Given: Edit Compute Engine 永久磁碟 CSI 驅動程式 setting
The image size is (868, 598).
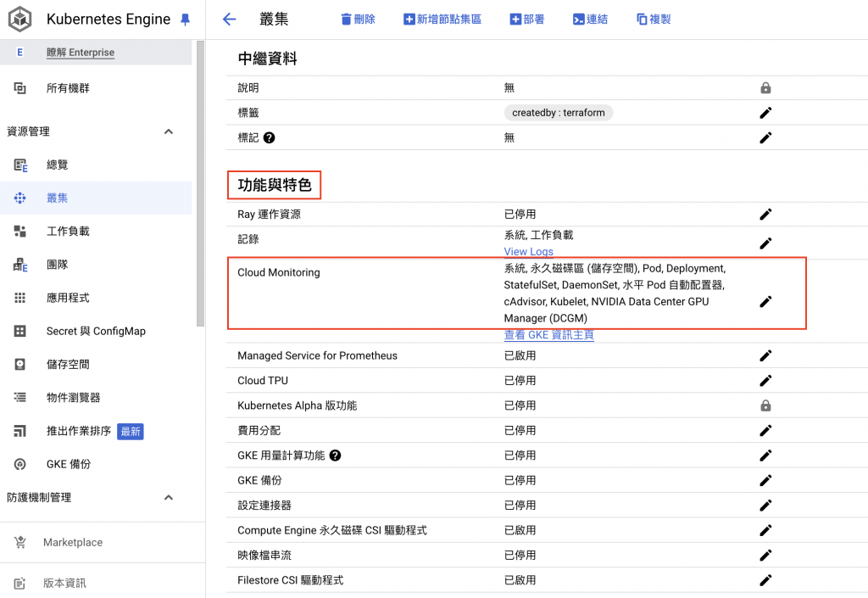Looking at the screenshot, I should coord(765,530).
